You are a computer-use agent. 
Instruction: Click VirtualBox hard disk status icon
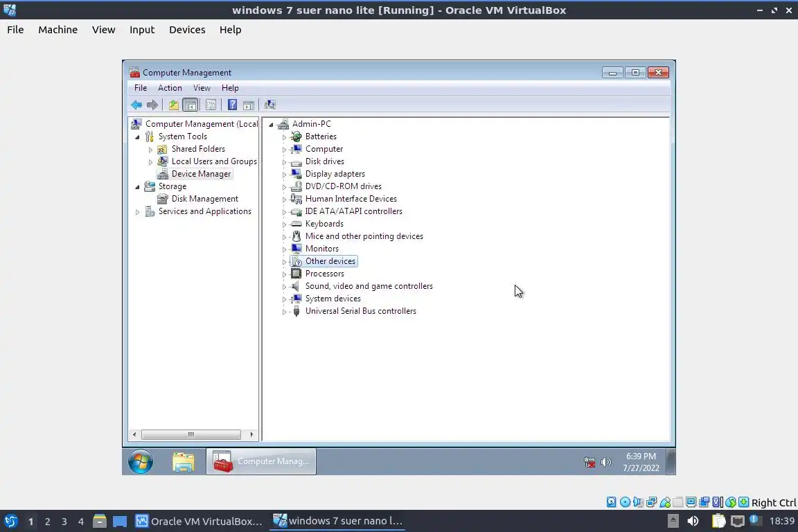(611, 502)
